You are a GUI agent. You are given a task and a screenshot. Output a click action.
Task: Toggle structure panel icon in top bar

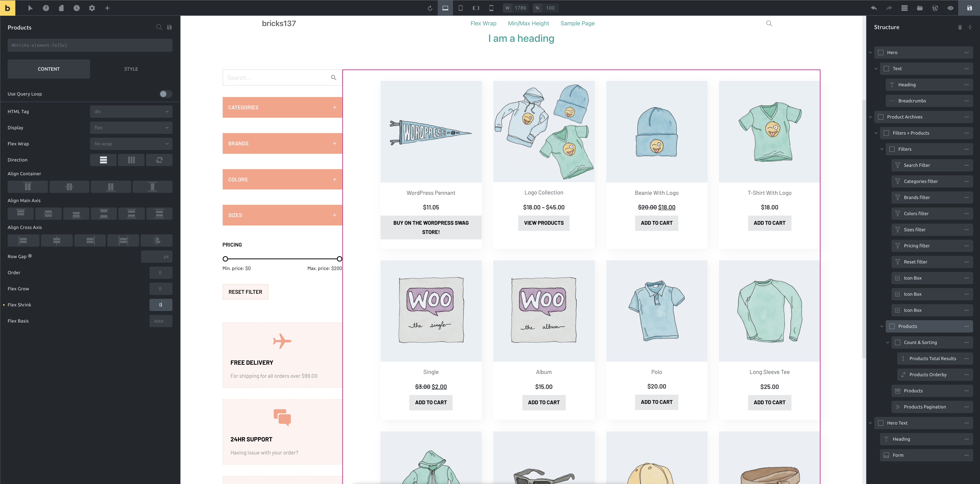point(904,8)
